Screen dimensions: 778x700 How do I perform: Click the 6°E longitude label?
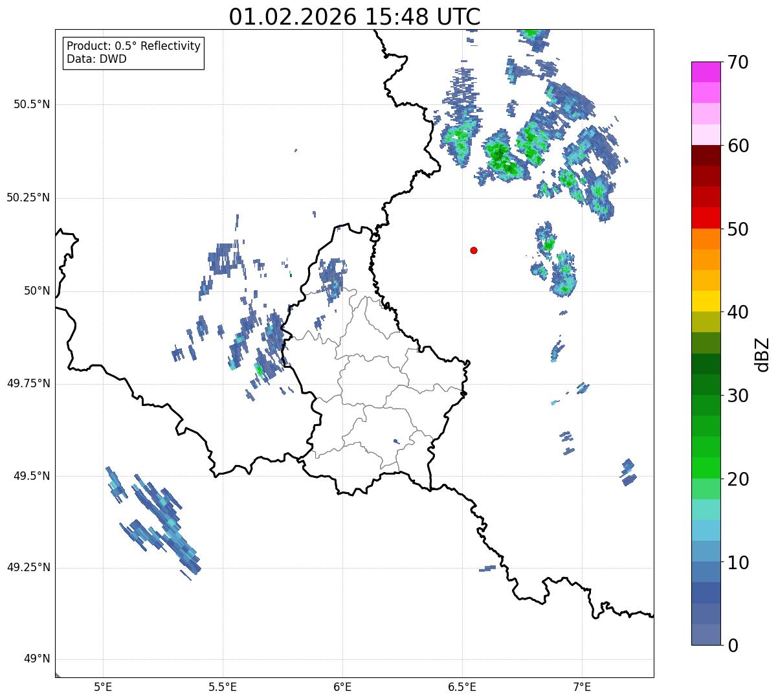(342, 686)
